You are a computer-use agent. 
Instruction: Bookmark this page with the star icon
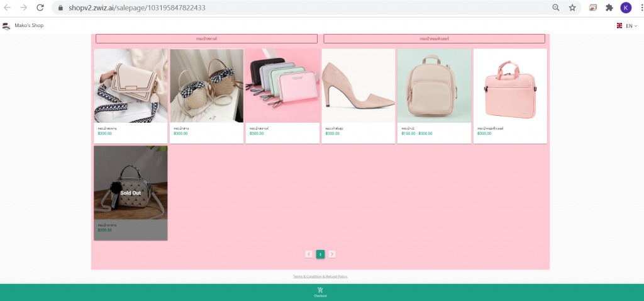tap(572, 8)
